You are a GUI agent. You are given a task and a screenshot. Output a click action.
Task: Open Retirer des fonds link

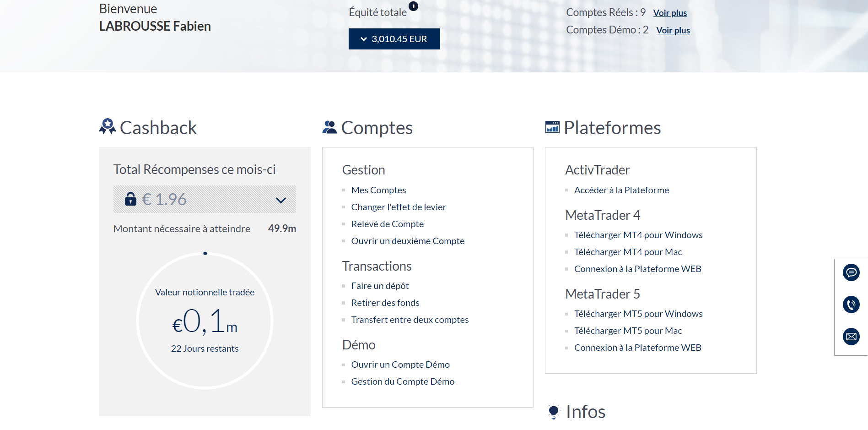(385, 303)
